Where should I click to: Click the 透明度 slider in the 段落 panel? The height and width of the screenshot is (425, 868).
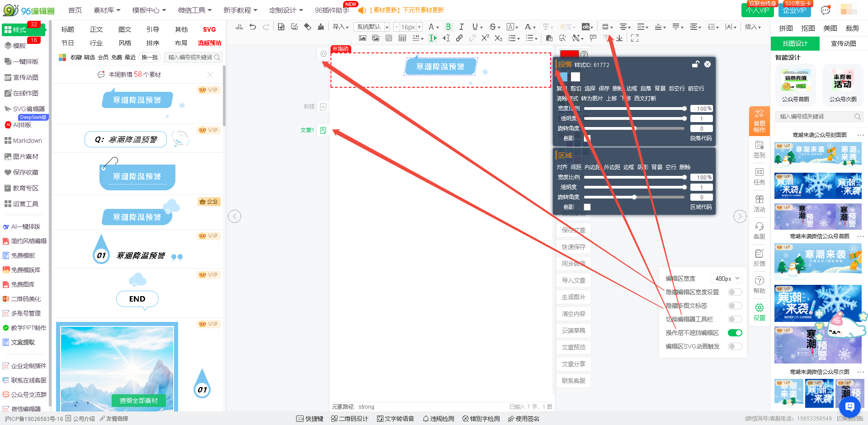[x=635, y=118]
